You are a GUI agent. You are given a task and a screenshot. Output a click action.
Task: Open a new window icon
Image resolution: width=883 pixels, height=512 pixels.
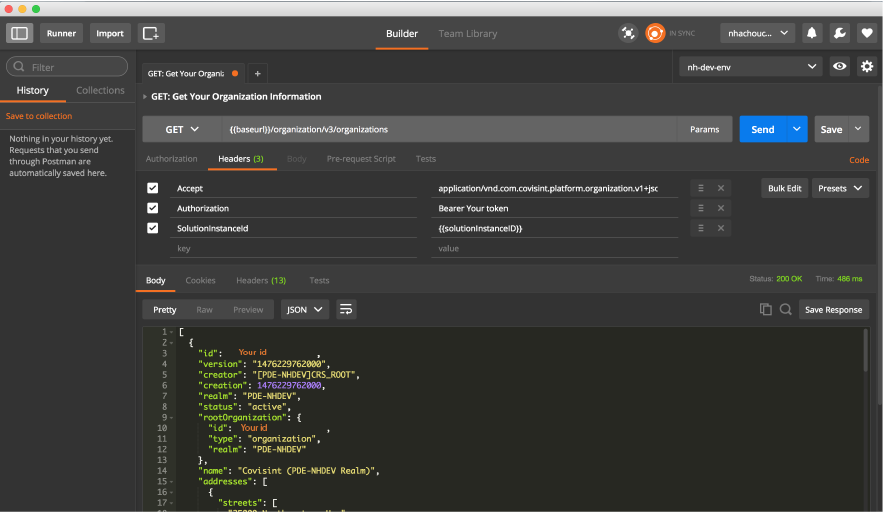[151, 33]
